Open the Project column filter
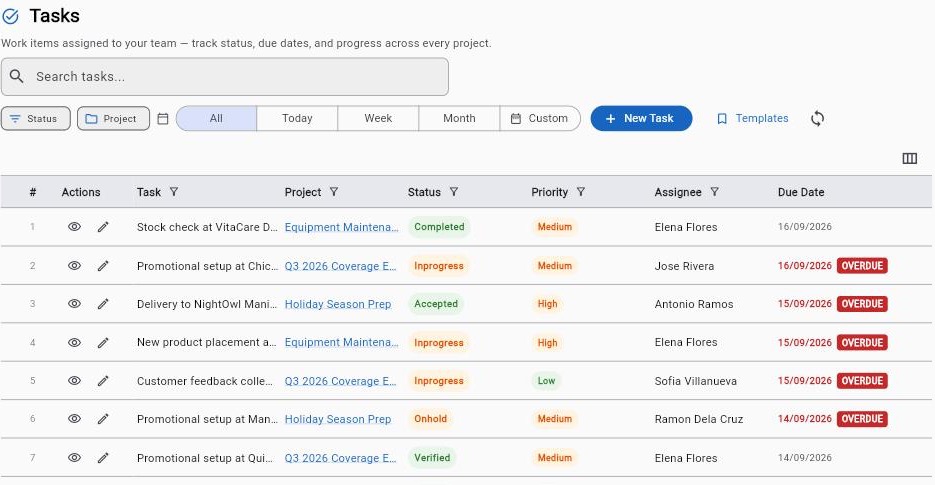Screen dimensions: 935x485 (x=334, y=191)
